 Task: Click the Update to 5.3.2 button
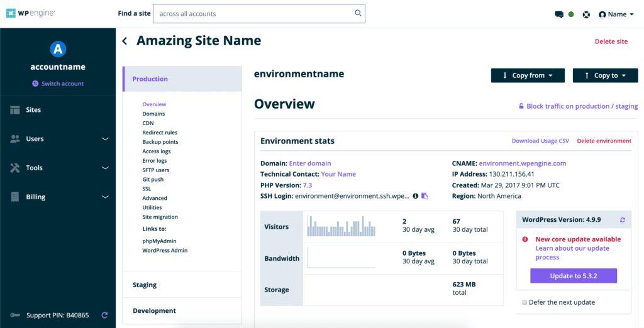point(573,276)
